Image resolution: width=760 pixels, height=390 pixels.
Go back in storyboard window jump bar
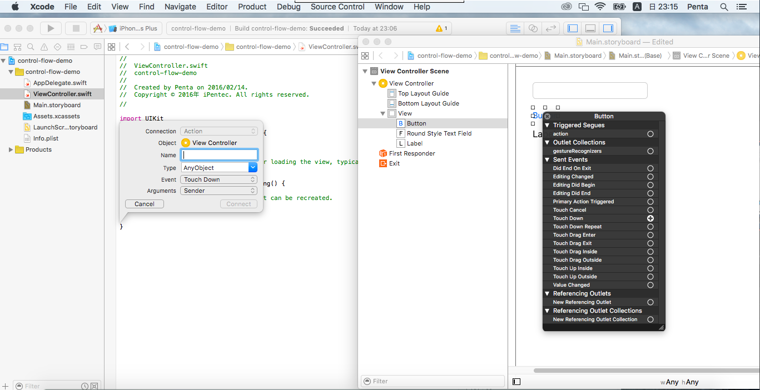point(381,56)
